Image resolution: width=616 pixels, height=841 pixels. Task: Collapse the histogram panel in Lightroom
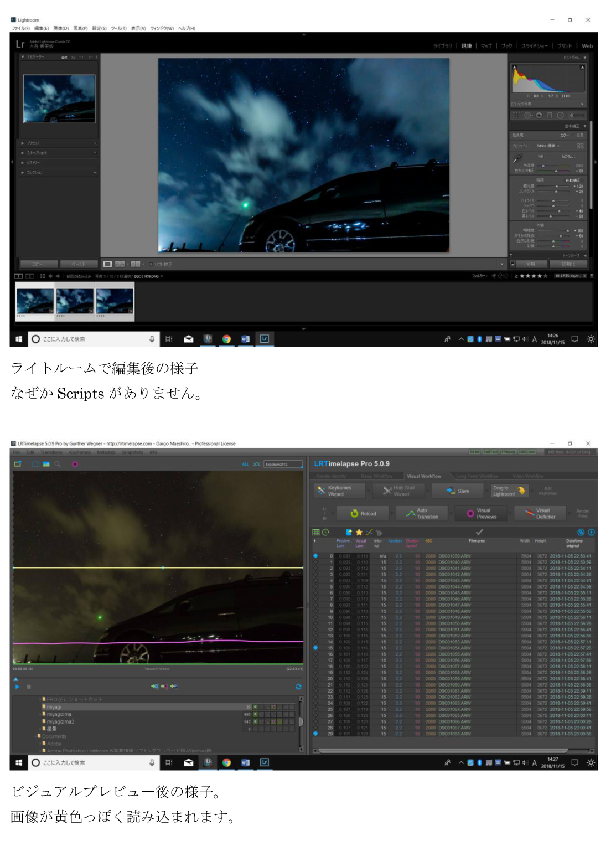coord(585,57)
